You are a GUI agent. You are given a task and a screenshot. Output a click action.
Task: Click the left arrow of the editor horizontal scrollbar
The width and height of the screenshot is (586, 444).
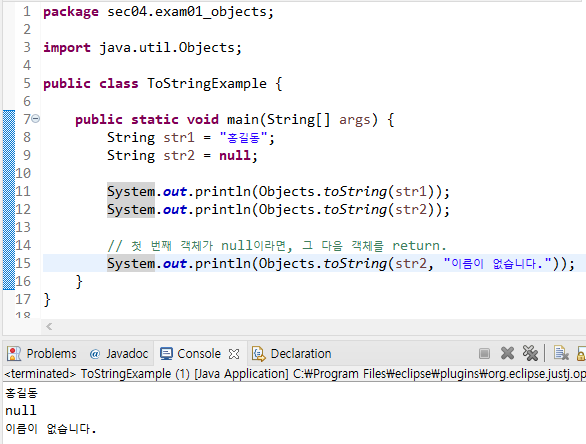point(49,327)
